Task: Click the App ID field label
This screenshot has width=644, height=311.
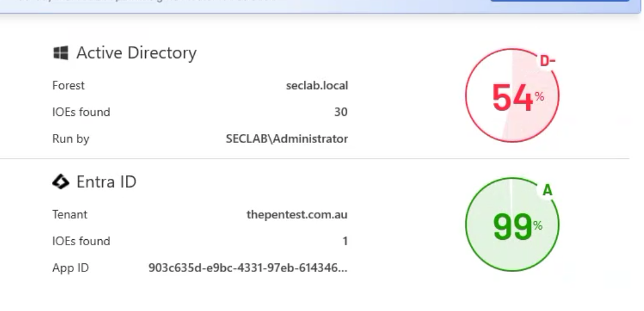Action: (70, 268)
